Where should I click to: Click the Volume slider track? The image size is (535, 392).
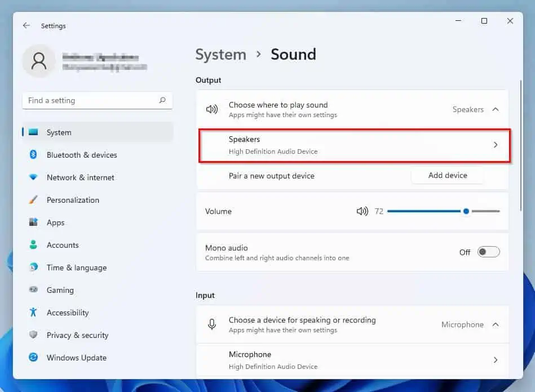point(444,211)
